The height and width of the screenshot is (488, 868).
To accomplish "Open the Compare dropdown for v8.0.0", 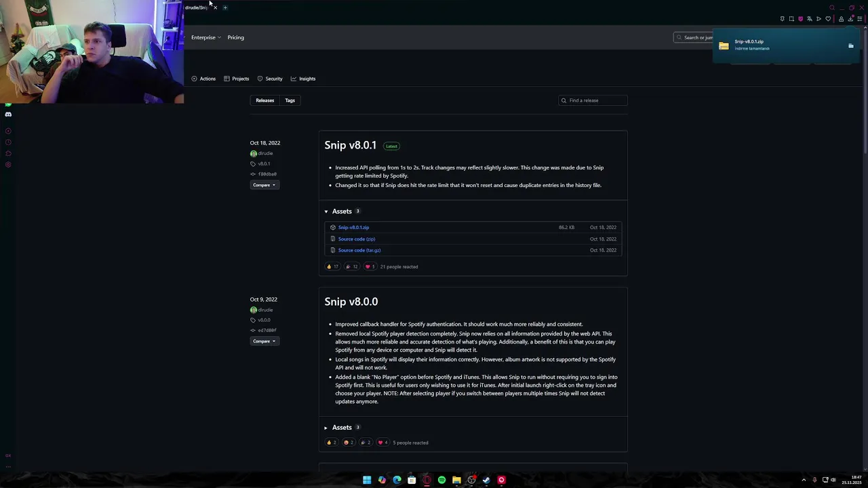I will tap(264, 341).
